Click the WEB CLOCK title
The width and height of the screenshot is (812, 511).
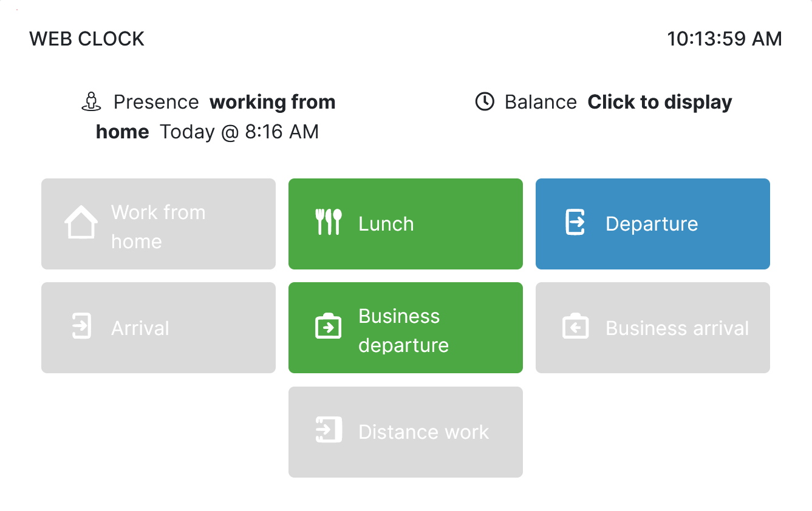click(x=87, y=39)
